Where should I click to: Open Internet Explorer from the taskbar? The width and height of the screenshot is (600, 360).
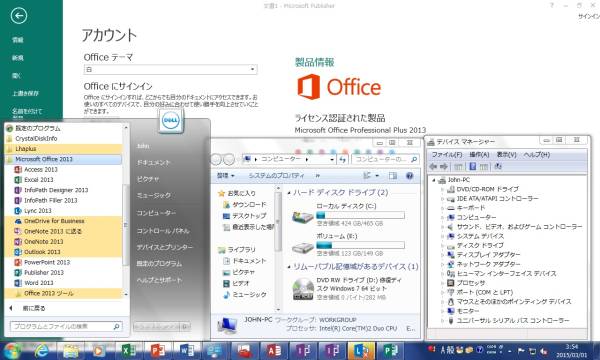tap(41, 351)
